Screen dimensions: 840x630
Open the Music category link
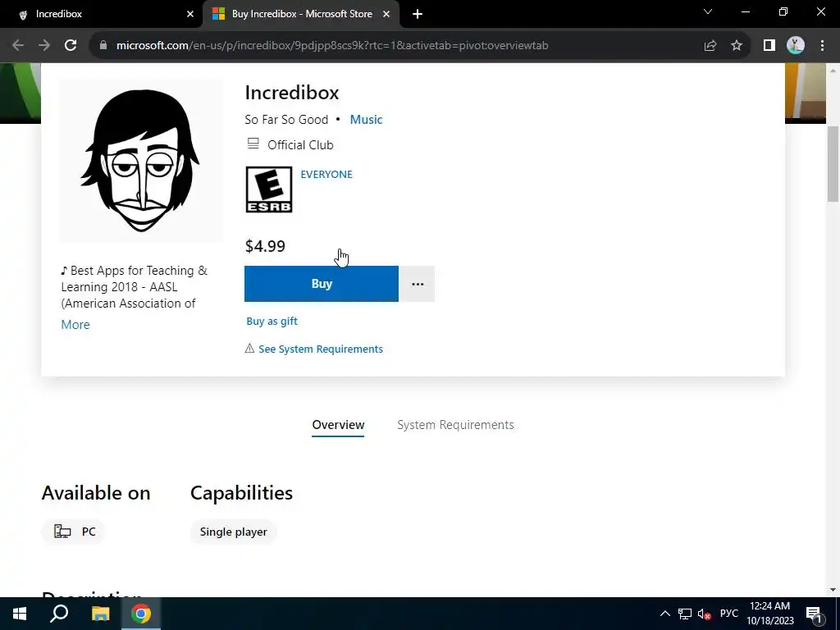(x=366, y=120)
